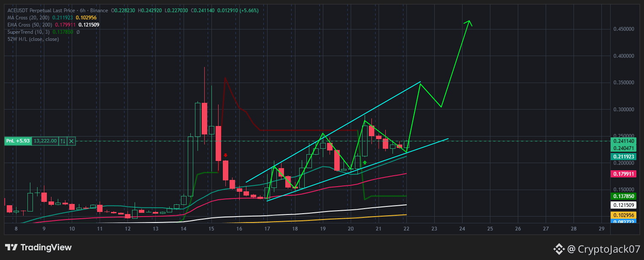This screenshot has height=260, width=644.
Task: Click the green projection arrowhead near 0.45
Action: click(x=468, y=23)
